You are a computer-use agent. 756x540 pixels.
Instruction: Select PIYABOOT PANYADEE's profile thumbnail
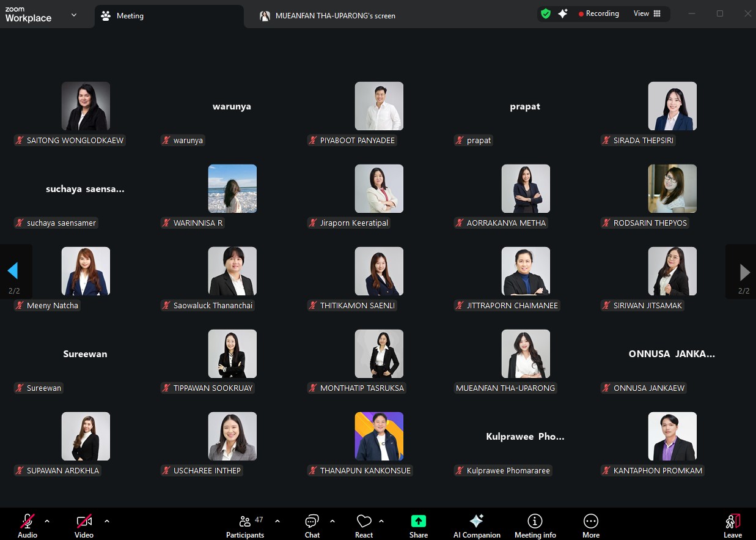click(x=379, y=106)
